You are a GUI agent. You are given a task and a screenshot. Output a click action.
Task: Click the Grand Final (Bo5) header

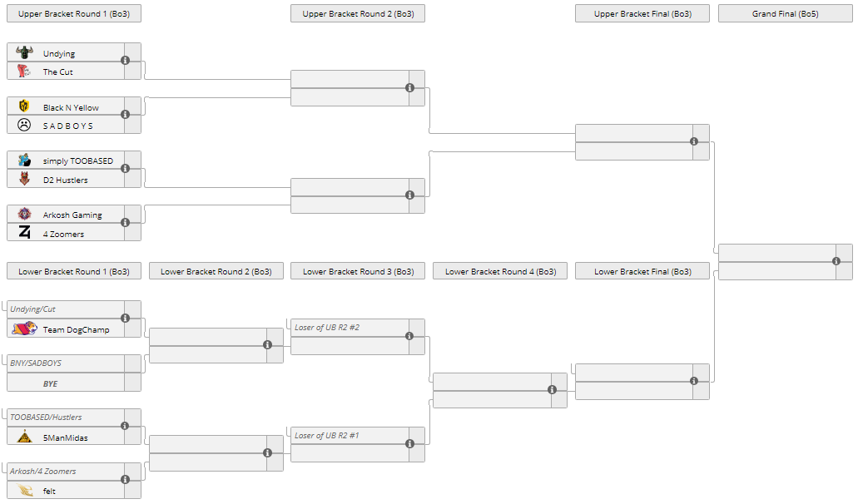785,14
